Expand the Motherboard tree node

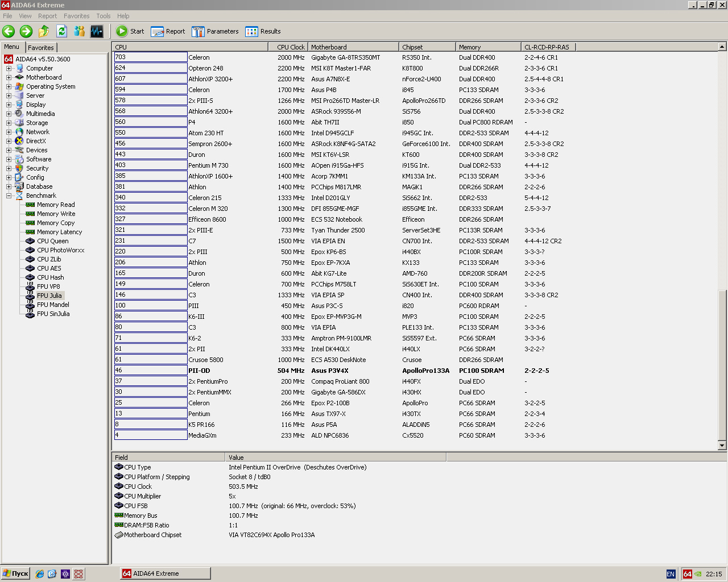pos(9,77)
